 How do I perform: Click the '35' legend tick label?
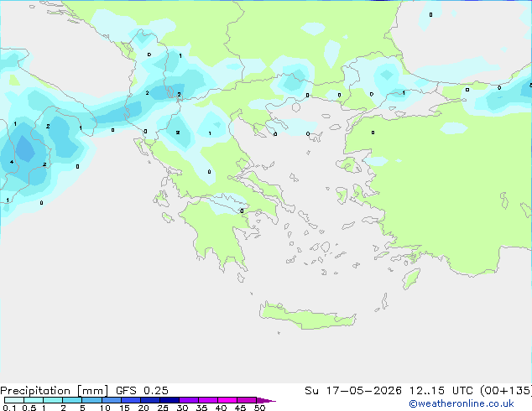pos(201,408)
